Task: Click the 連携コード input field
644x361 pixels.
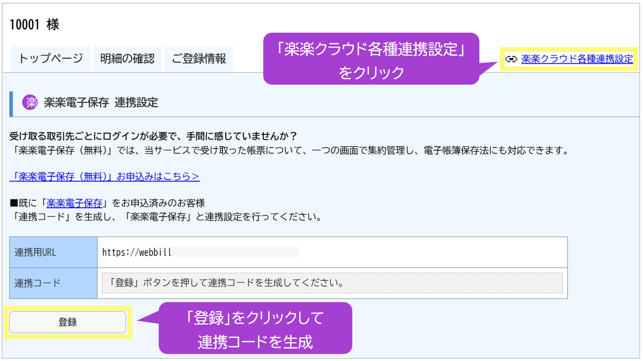Action: pos(332,282)
